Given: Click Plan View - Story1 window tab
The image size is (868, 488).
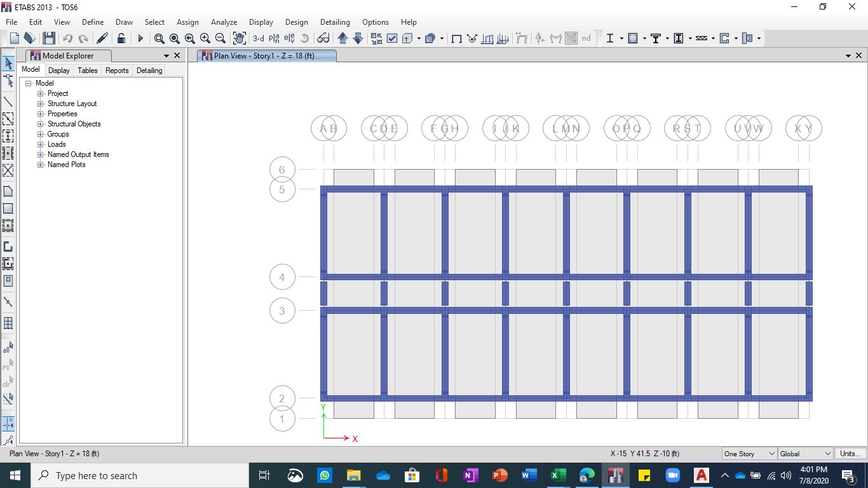Looking at the screenshot, I should point(267,56).
